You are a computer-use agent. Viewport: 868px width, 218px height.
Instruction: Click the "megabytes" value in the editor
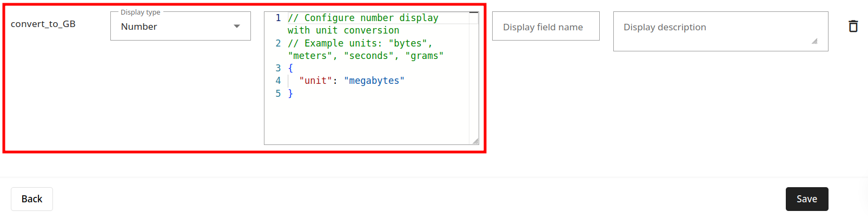click(x=374, y=81)
